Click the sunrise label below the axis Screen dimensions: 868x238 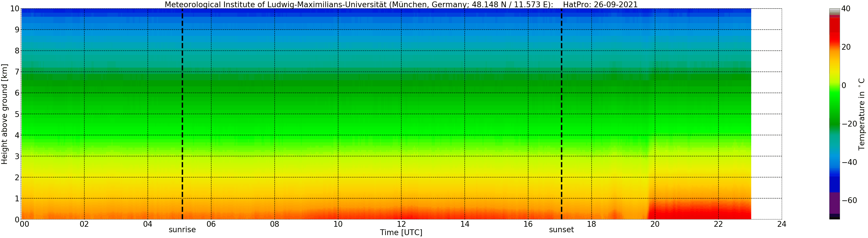(182, 230)
